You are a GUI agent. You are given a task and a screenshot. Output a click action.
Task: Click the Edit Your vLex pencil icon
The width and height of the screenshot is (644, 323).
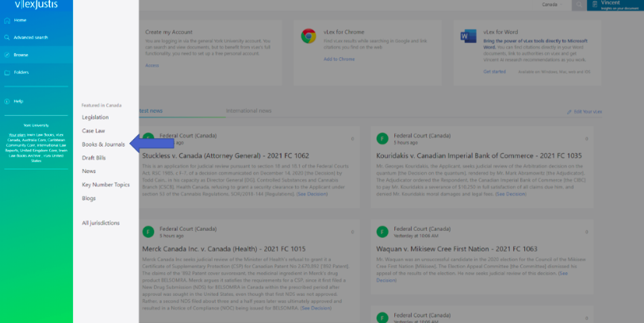(x=569, y=112)
